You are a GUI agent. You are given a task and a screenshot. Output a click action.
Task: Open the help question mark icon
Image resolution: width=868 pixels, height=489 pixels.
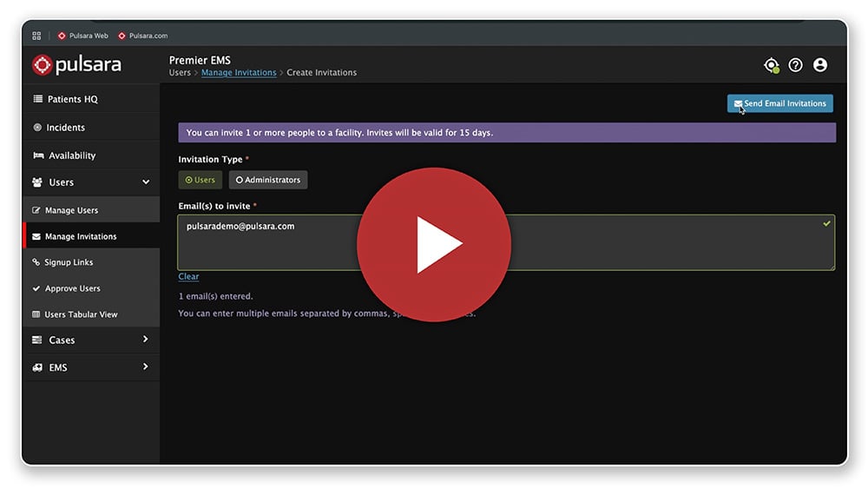pyautogui.click(x=795, y=65)
